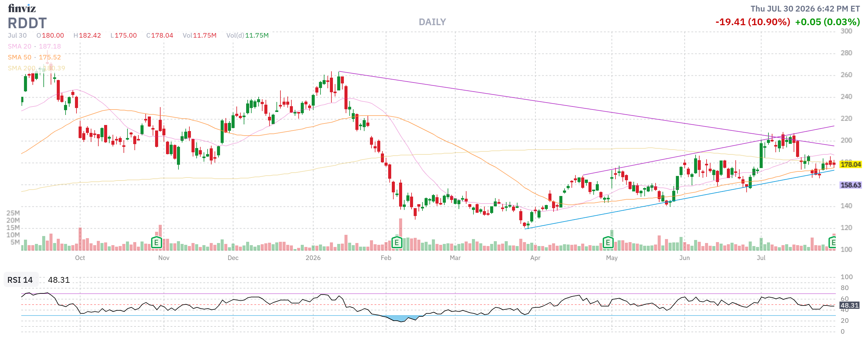This screenshot has height=341, width=868.
Task: Click the Jul 30 date in the OHLC row
Action: (x=17, y=35)
